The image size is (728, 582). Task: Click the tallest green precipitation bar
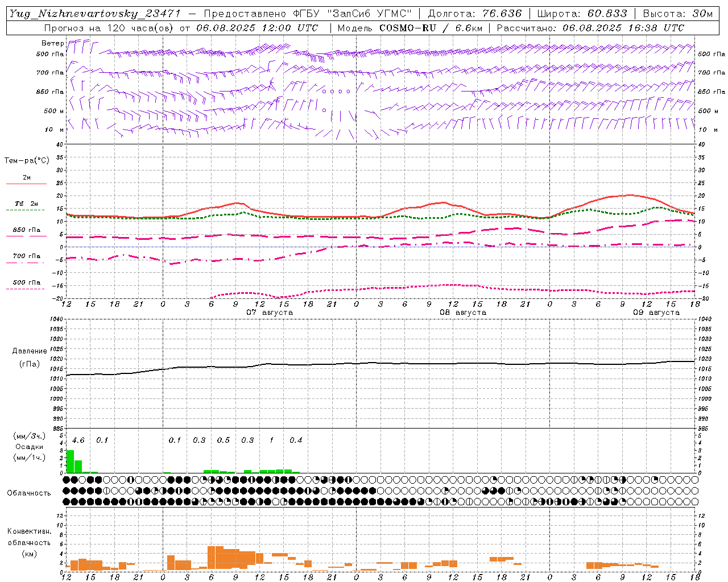click(x=70, y=461)
